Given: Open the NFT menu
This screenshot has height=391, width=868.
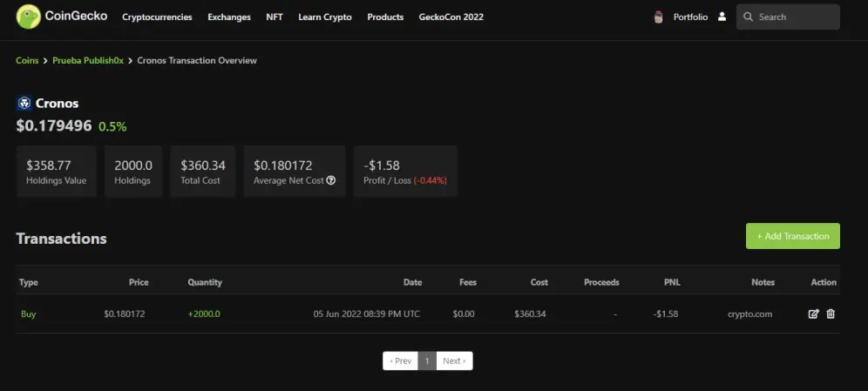Looking at the screenshot, I should click(x=275, y=17).
